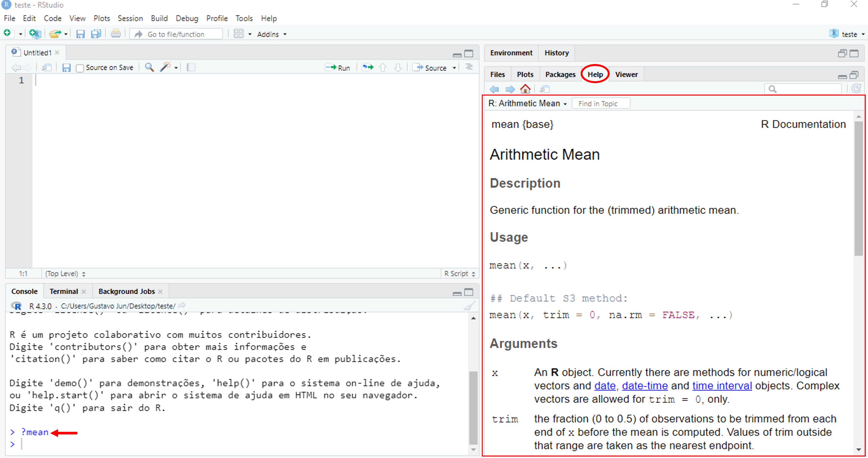Expand code tools wand dropdown arrow
This screenshot has height=458, width=868.
pos(176,68)
